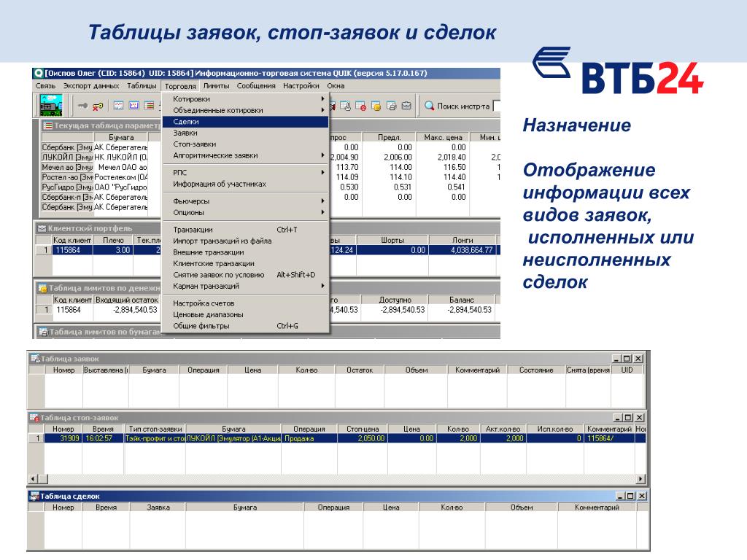The width and height of the screenshot is (747, 560).
Task: Click the QUIK application icon in title bar
Action: (38, 74)
